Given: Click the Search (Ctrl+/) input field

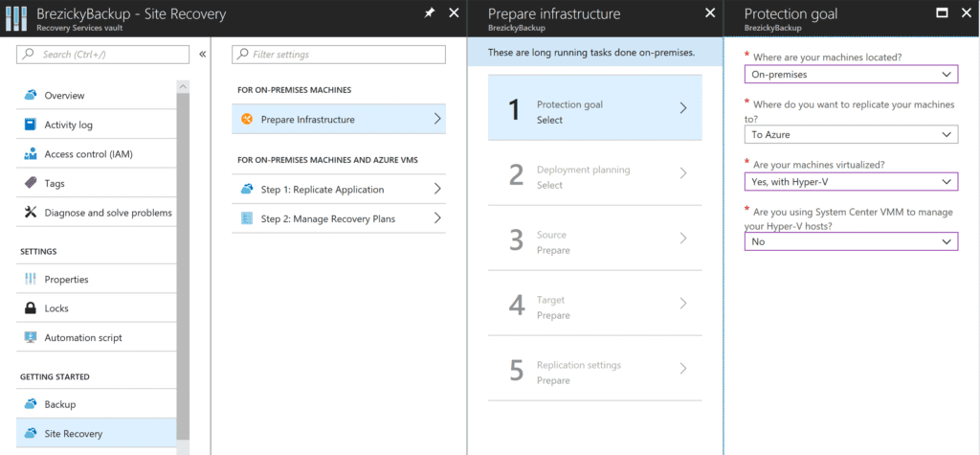Looking at the screenshot, I should (x=102, y=55).
